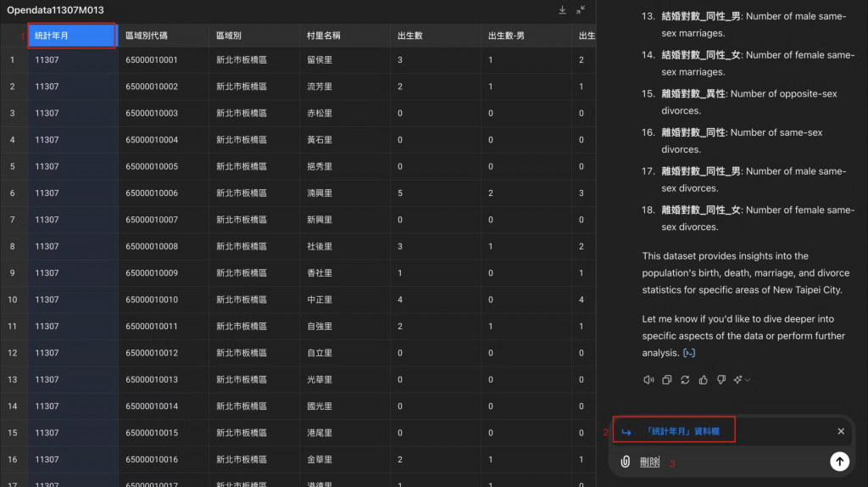
Task: Click village name 赤松里
Action: tap(320, 113)
